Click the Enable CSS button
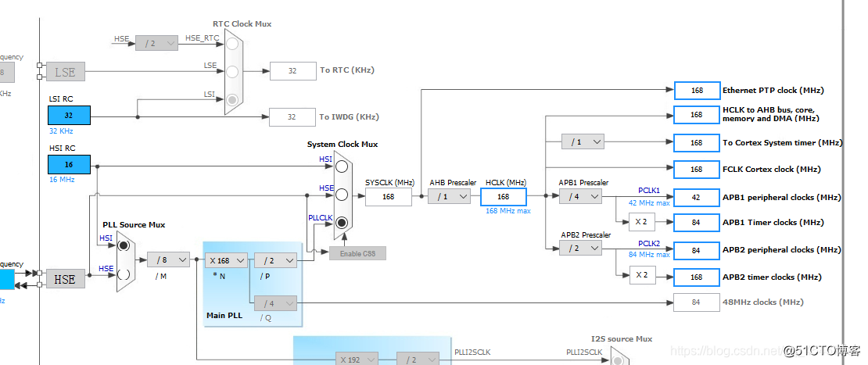The width and height of the screenshot is (868, 365). click(357, 253)
